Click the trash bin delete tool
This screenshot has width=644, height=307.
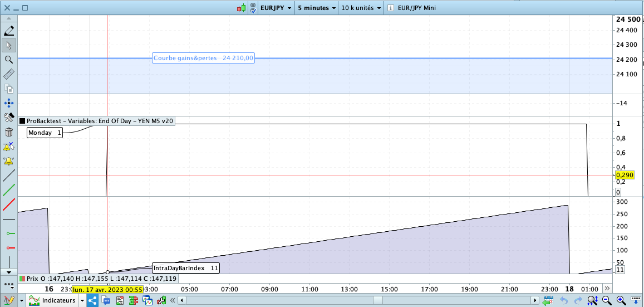(x=9, y=132)
